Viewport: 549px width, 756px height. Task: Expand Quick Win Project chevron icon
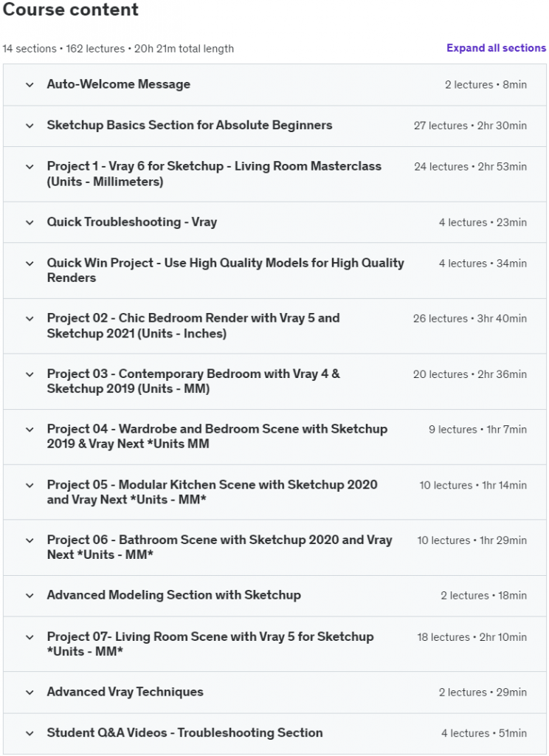click(30, 264)
